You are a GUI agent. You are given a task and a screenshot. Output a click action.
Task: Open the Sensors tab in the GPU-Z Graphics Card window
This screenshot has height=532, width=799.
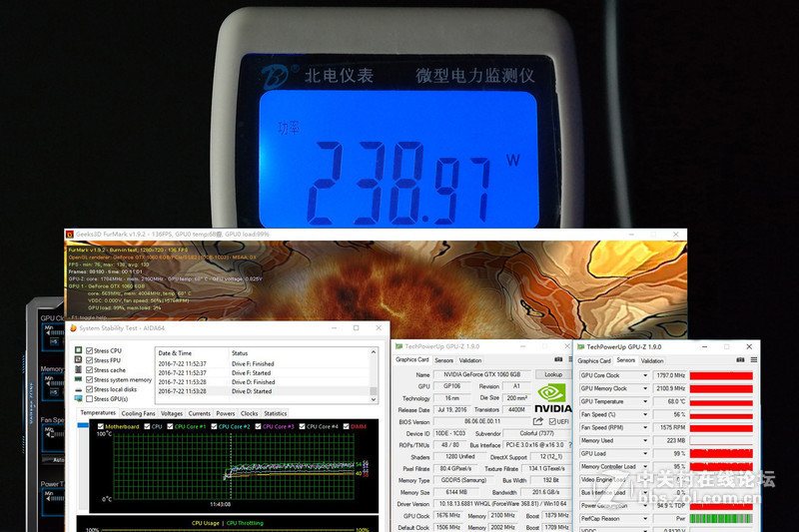(x=443, y=360)
